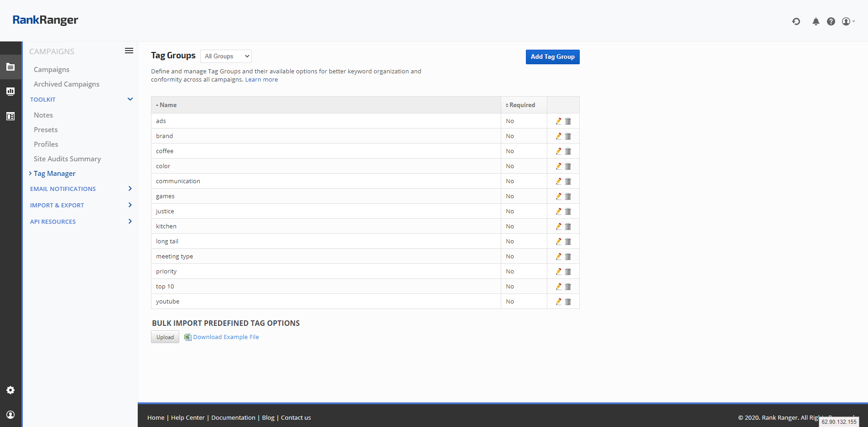Click the Add Tag Group button
Image resolution: width=868 pixels, height=427 pixels.
(552, 57)
